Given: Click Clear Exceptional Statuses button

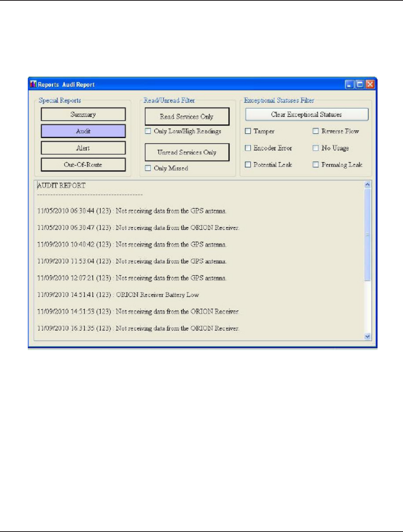Looking at the screenshot, I should pos(307,114).
